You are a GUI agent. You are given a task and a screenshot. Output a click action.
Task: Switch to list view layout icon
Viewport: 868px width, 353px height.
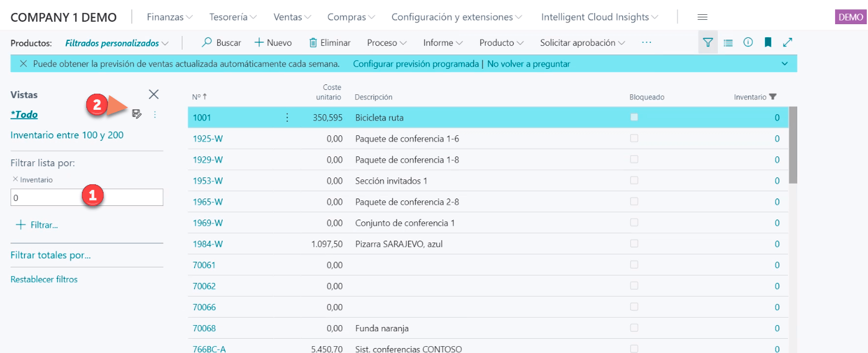coord(728,43)
